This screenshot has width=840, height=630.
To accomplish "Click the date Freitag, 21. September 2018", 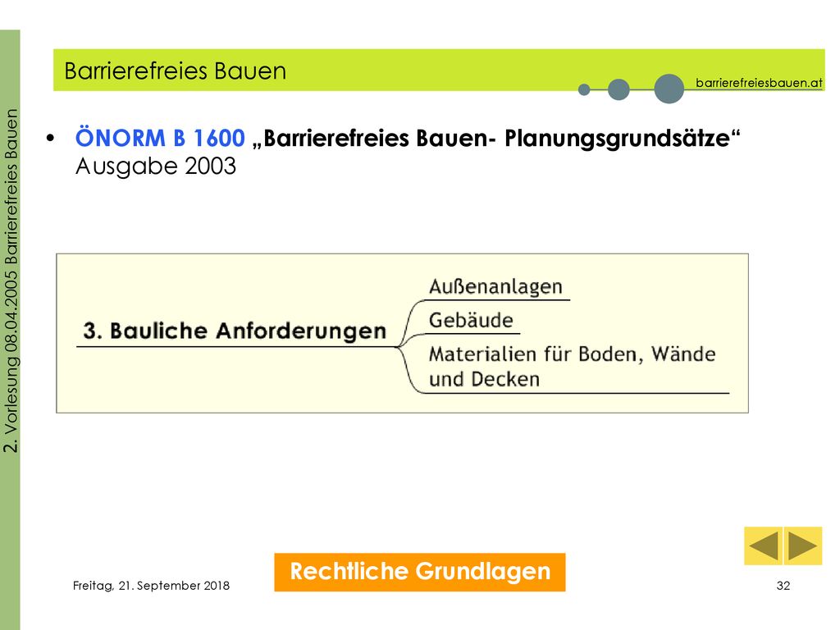I will (151, 586).
